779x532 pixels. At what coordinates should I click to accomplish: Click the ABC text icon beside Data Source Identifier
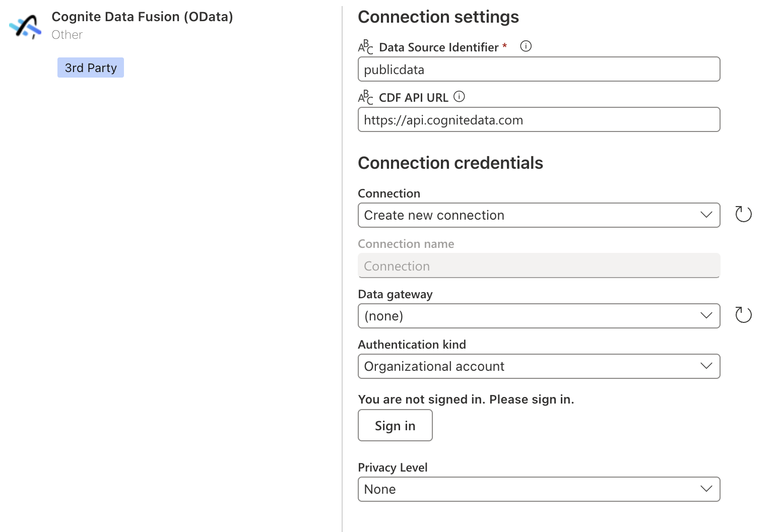click(x=366, y=47)
